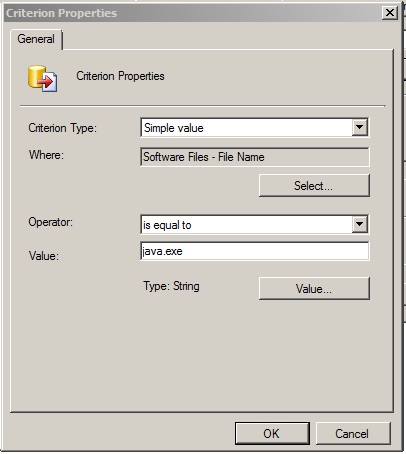This screenshot has width=406, height=454.
Task: Expand the Simple value dropdown arrow
Action: pyautogui.click(x=359, y=127)
